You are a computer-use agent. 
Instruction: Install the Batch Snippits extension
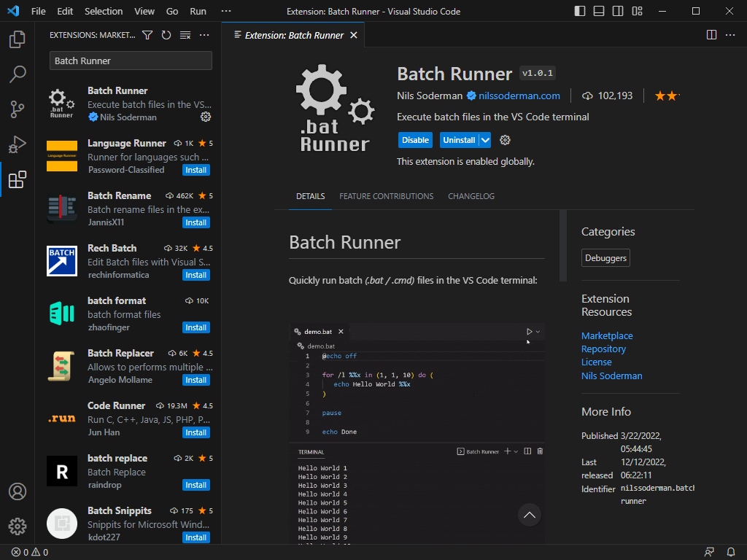[x=196, y=537]
